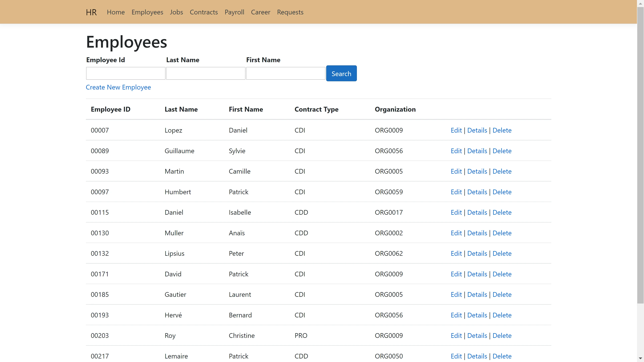Screen dimensions: 644x362
Task: Open Details for Lipsius Peter
Action: [477, 254]
